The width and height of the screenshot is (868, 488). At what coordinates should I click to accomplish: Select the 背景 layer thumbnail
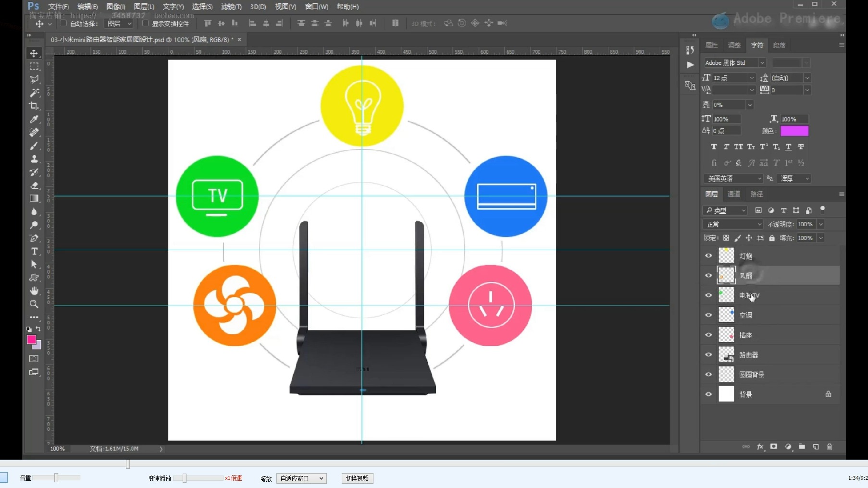(726, 394)
